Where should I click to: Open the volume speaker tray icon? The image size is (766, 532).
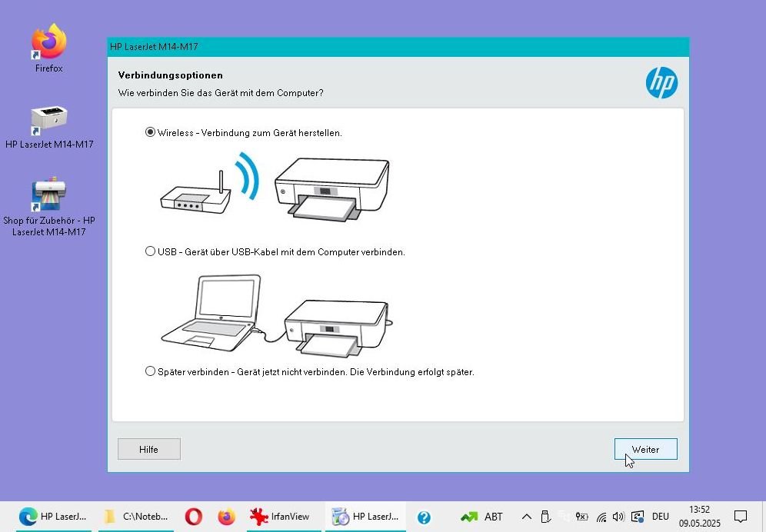tap(619, 517)
